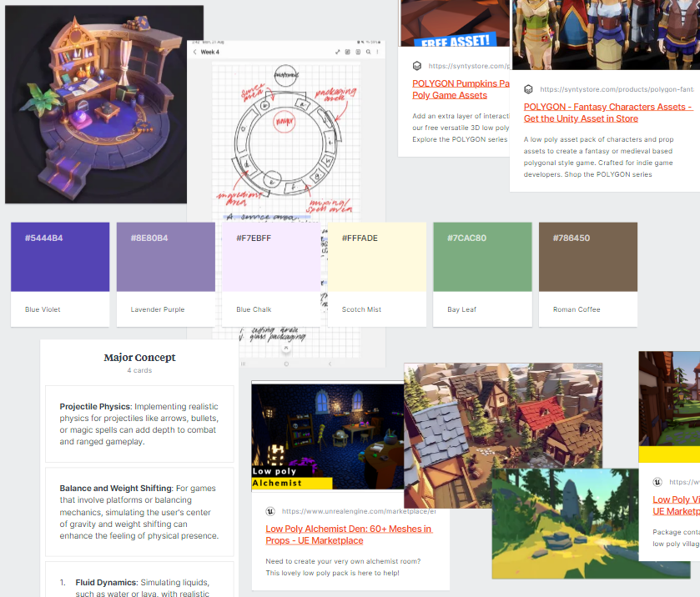Open Low Poly Alchemist Den marketplace link
Image resolution: width=700 pixels, height=597 pixels.
(349, 534)
